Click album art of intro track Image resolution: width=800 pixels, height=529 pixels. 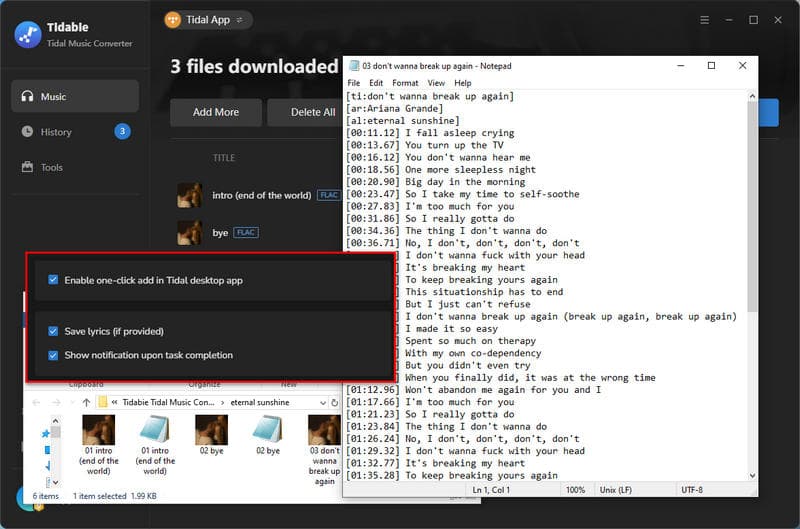[x=189, y=195]
